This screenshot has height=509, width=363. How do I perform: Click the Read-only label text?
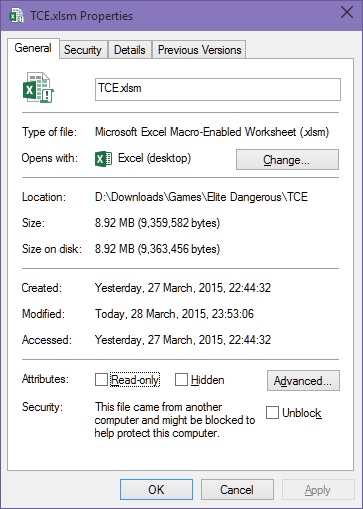[x=135, y=380]
